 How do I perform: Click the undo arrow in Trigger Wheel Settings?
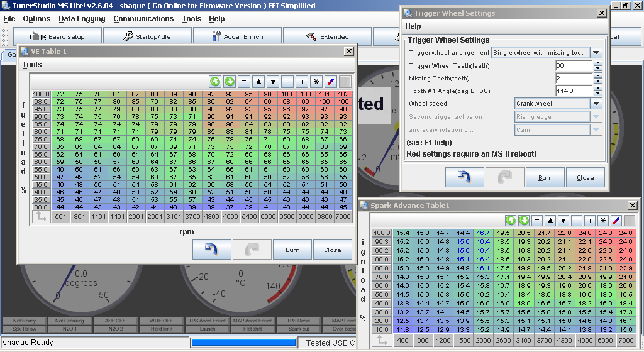[x=465, y=177]
